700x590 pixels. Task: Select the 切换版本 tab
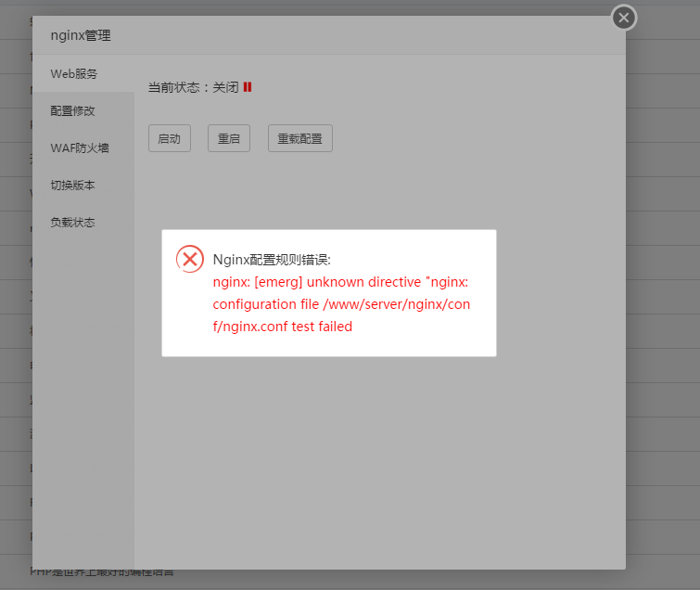click(83, 185)
